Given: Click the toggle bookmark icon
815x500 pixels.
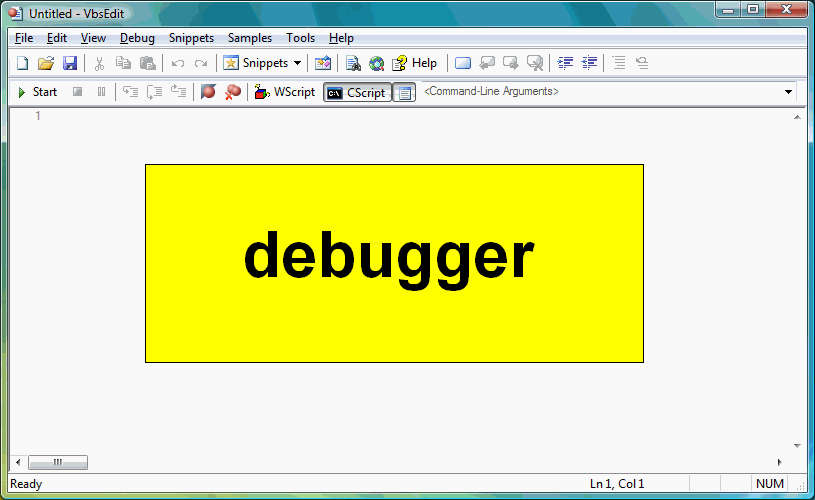Looking at the screenshot, I should tap(462, 63).
